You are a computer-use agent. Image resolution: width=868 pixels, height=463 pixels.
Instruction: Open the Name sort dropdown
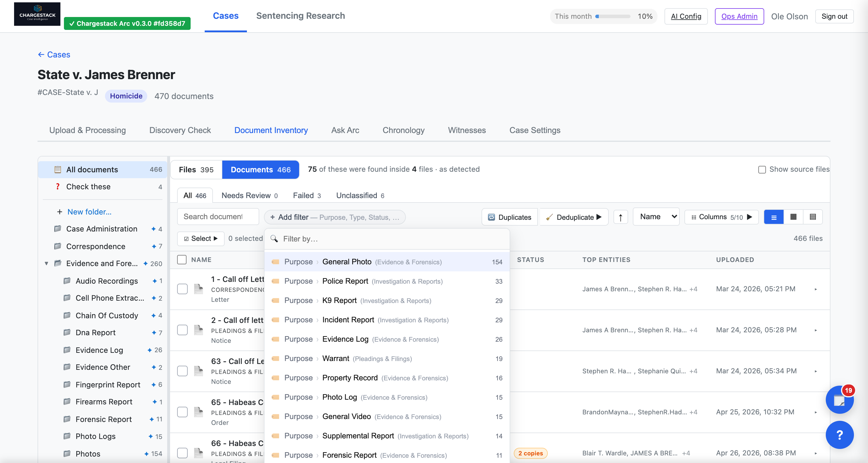656,217
